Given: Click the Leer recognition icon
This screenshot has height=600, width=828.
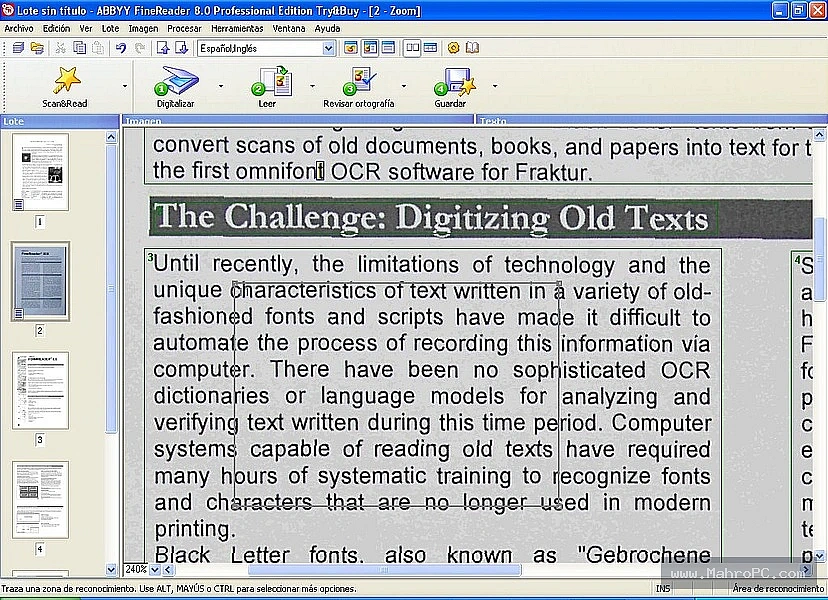Looking at the screenshot, I should 272,87.
